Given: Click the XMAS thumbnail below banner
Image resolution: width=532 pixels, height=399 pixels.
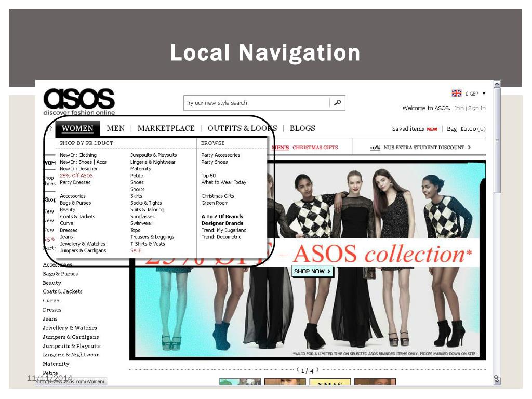Looking at the screenshot, I should (x=330, y=382).
